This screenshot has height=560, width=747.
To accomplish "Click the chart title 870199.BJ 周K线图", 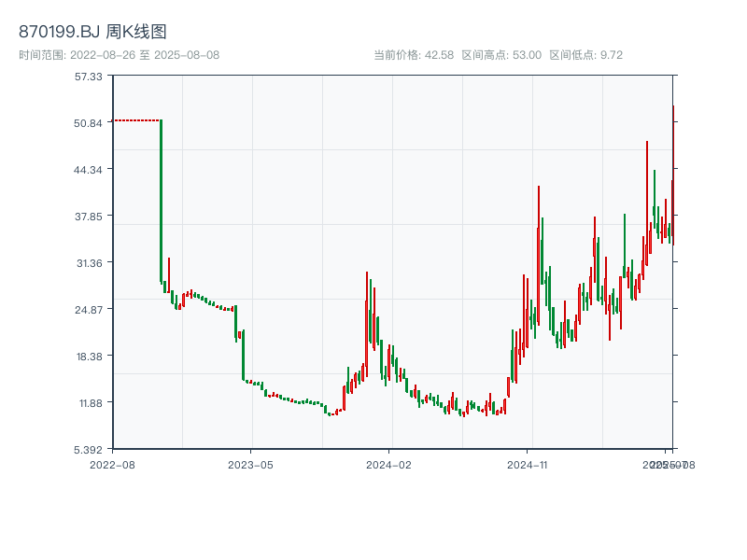I will coord(92,32).
